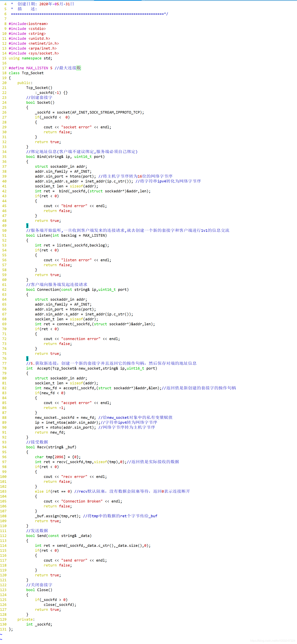This screenshot has height=644, width=297.
Task: Click 'if(_sockfd > 0)' line
Action: tap(51, 600)
